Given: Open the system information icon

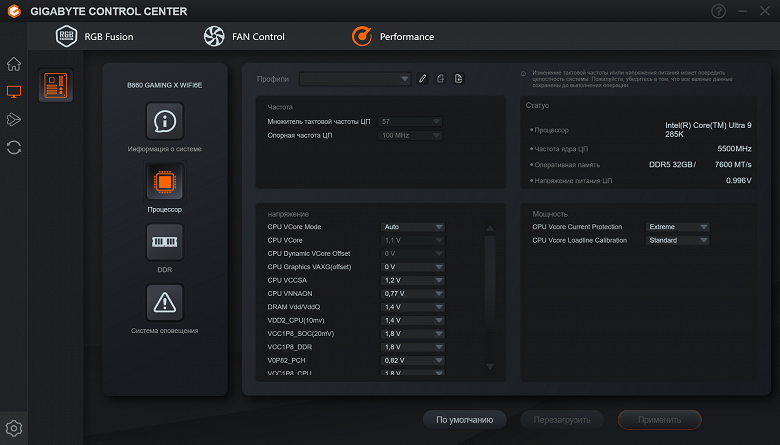Looking at the screenshot, I should [x=165, y=121].
